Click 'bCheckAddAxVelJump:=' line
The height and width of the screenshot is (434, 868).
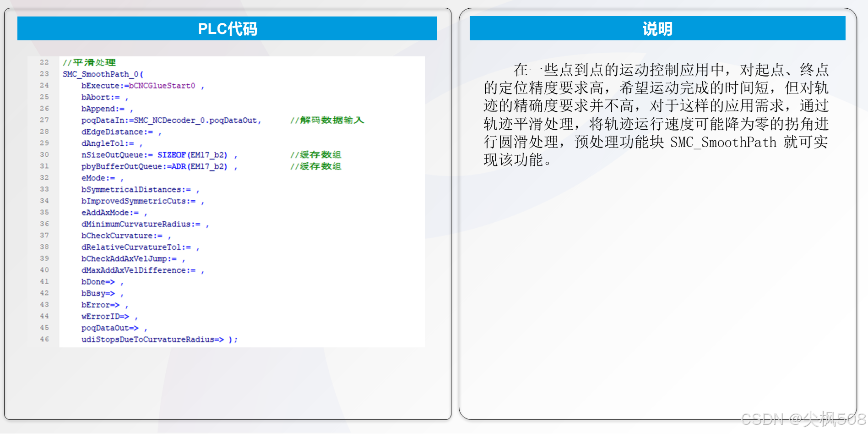click(x=133, y=259)
